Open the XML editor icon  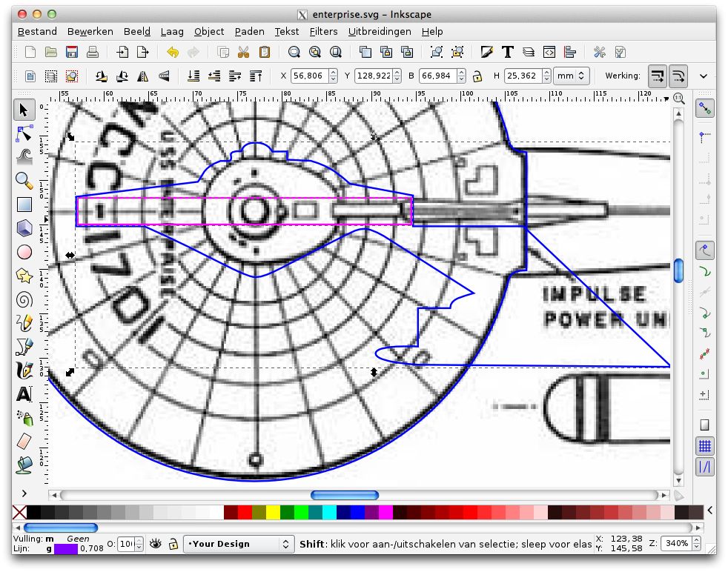click(x=549, y=52)
